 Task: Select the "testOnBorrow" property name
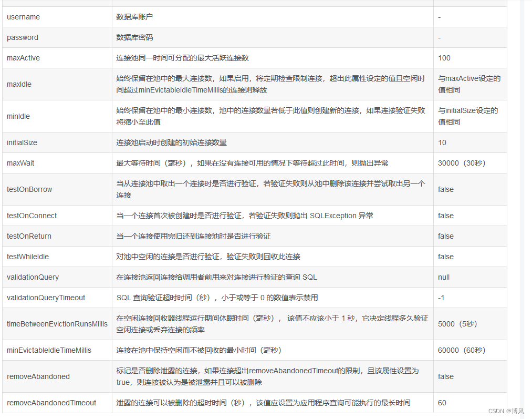(x=29, y=189)
